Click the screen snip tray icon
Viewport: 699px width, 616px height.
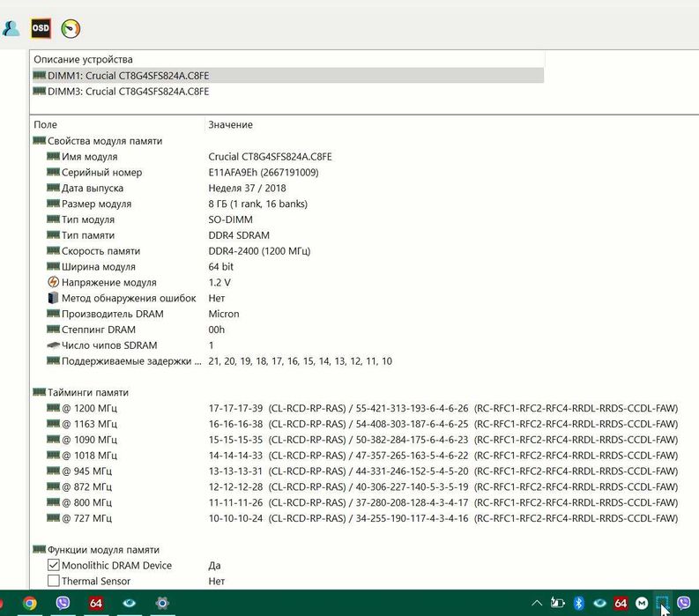coord(662,603)
